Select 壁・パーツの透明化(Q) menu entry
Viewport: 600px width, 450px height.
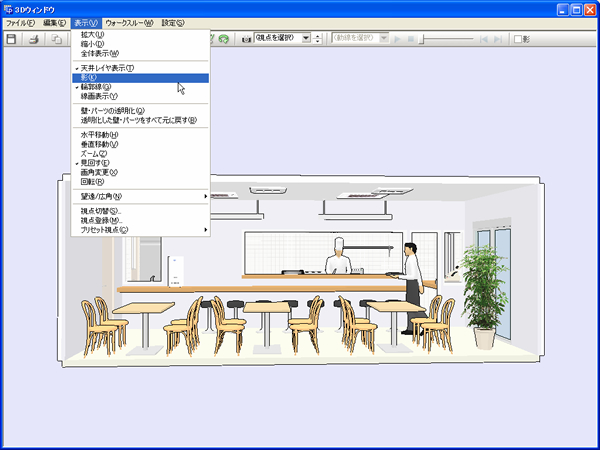(140, 111)
